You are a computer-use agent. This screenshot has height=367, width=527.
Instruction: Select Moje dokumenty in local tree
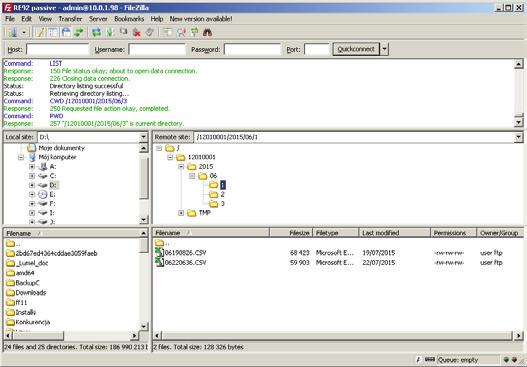[62, 148]
